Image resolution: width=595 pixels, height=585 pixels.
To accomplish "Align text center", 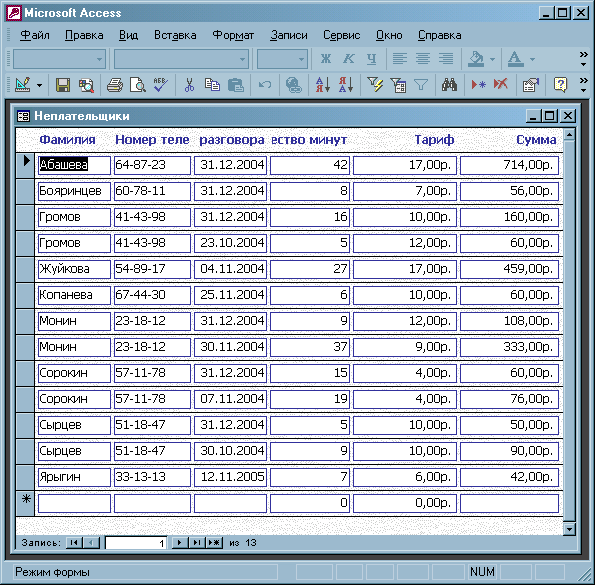I will point(423,59).
